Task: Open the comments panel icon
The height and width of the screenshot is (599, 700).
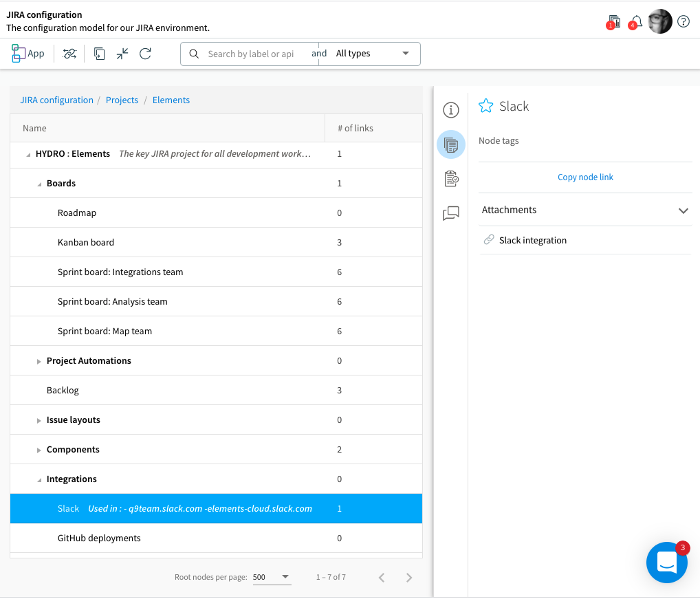Action: pyautogui.click(x=450, y=214)
